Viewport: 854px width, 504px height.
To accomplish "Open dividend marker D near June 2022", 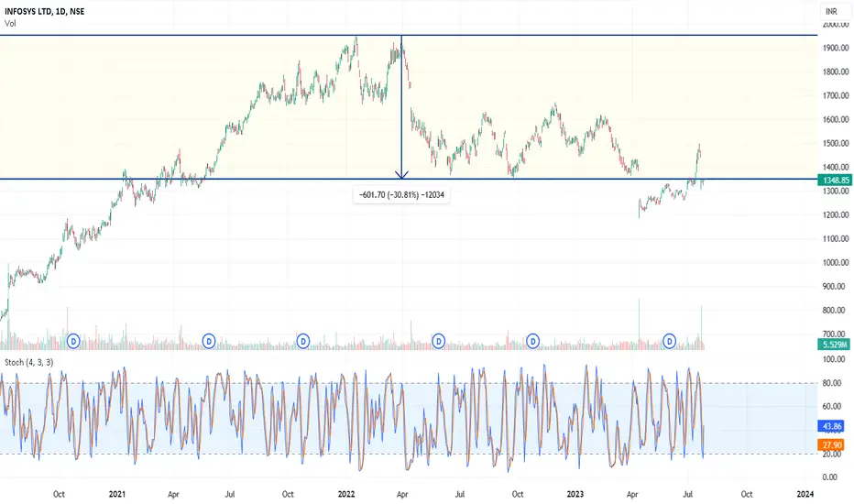I will pyautogui.click(x=438, y=342).
